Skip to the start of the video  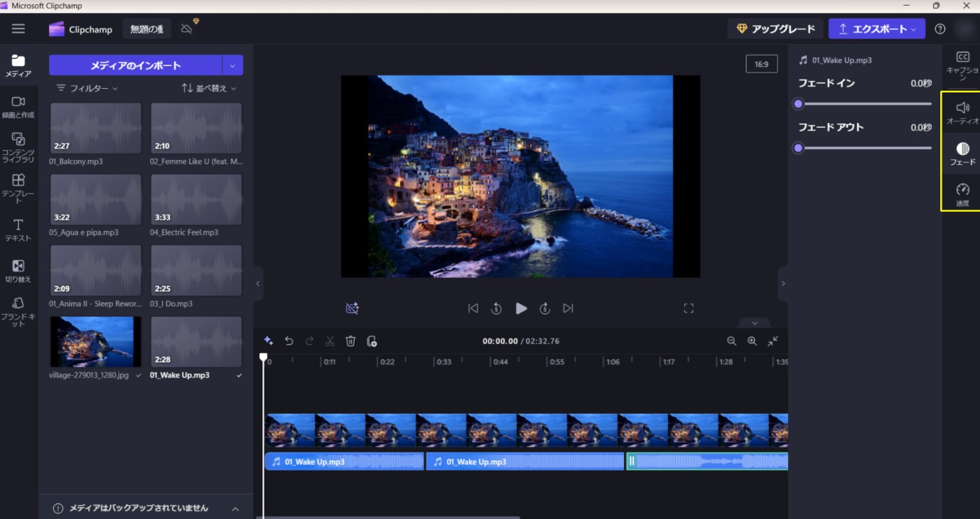click(473, 309)
